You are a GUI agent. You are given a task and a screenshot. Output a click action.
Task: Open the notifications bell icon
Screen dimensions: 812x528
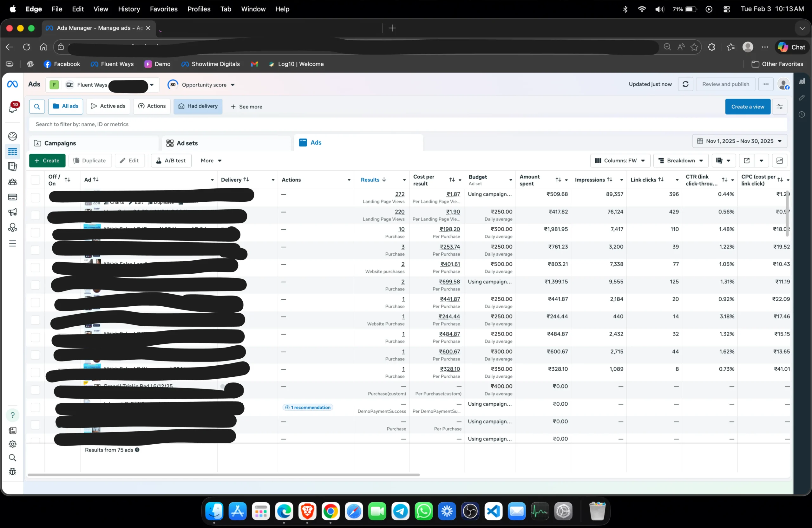tap(13, 108)
